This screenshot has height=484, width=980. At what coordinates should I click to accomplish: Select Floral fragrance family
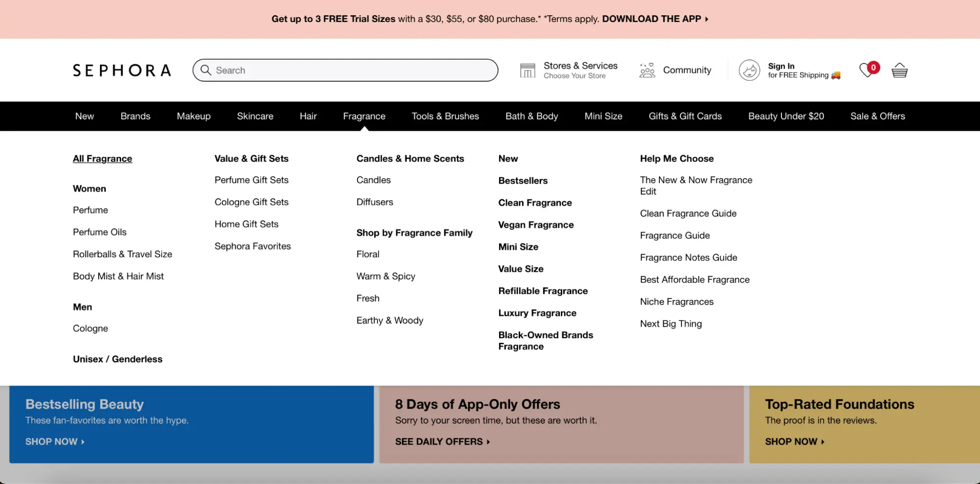coord(368,254)
